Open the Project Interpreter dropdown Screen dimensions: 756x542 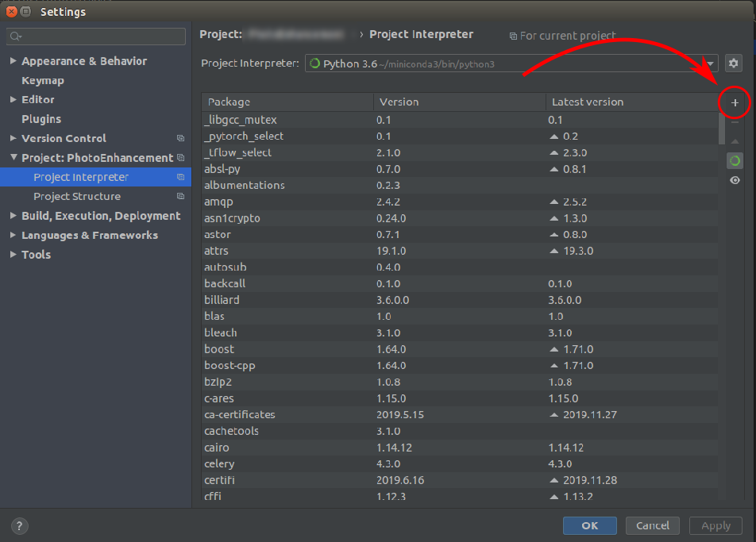click(511, 63)
